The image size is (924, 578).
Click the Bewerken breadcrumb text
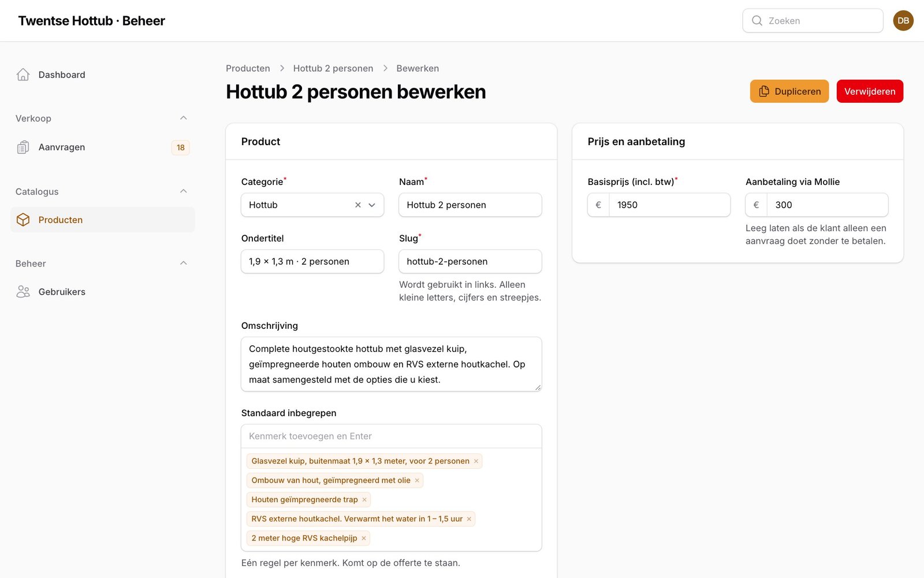418,68
